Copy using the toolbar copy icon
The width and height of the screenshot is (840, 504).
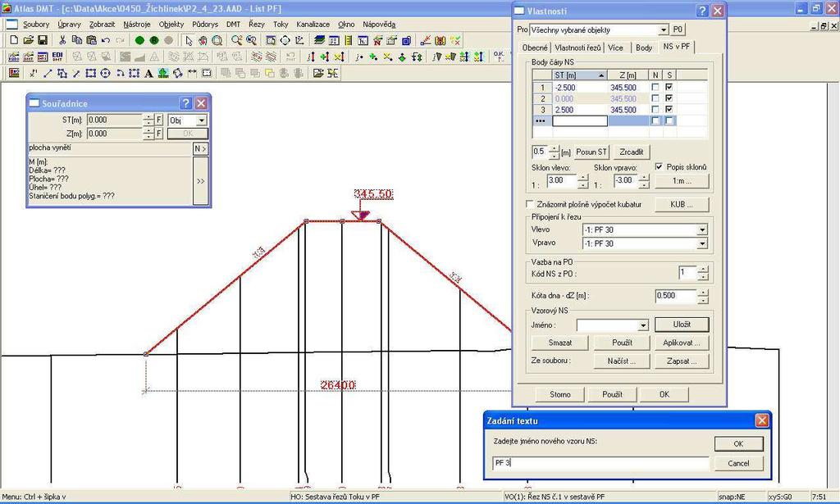[76, 40]
